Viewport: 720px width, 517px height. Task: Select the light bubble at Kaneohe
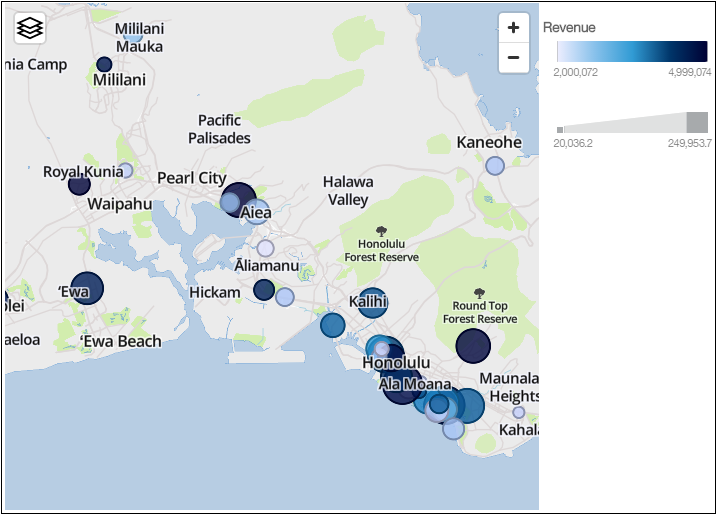click(494, 166)
